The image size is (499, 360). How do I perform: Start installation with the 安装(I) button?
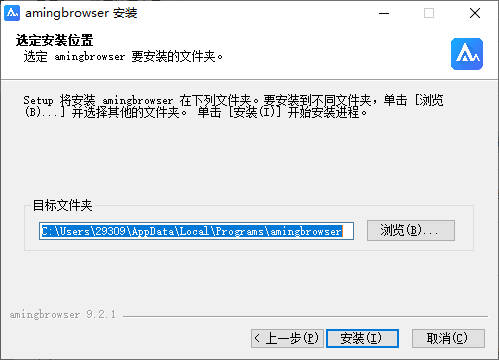(x=362, y=338)
